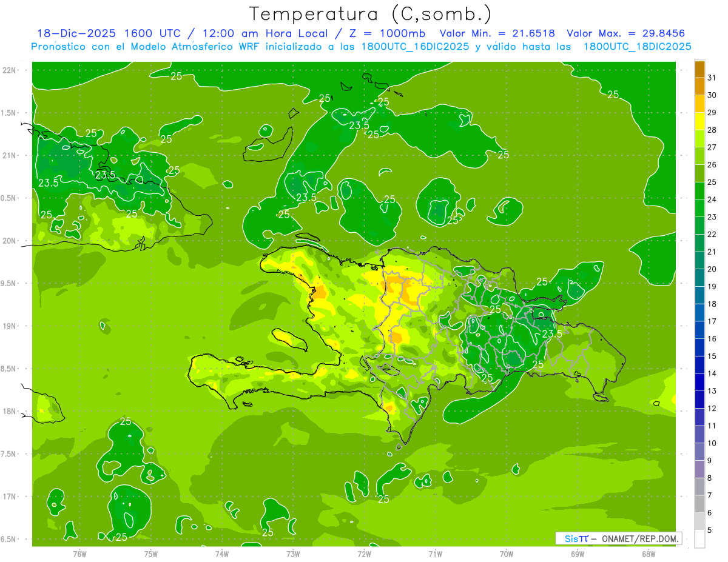Click the orange legend swatch between 30 and 31

(x=699, y=86)
